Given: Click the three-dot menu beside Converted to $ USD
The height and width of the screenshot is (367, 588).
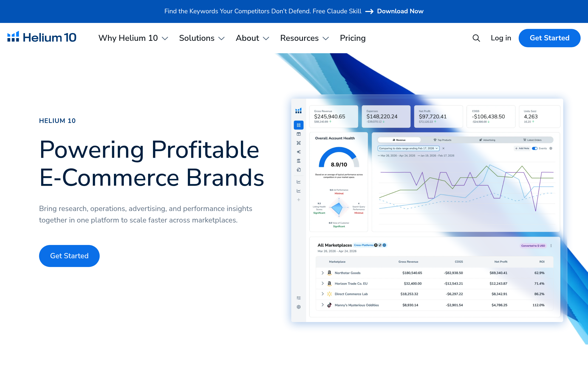Looking at the screenshot, I should coord(551,246).
